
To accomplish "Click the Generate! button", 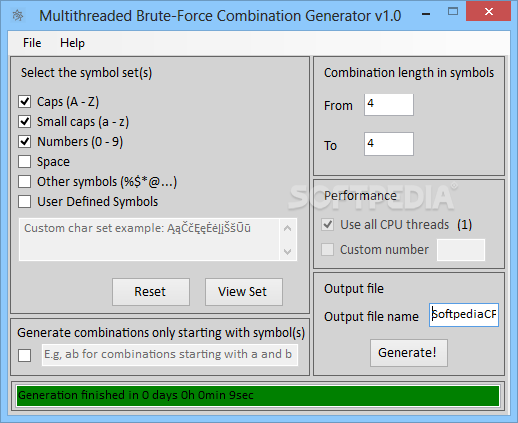I will 409,353.
